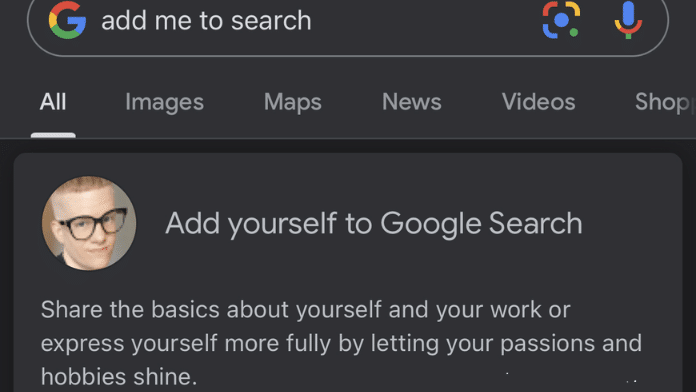Click the word 'Google' in card heading
Viewport: 696px width, 392px height.
431,223
